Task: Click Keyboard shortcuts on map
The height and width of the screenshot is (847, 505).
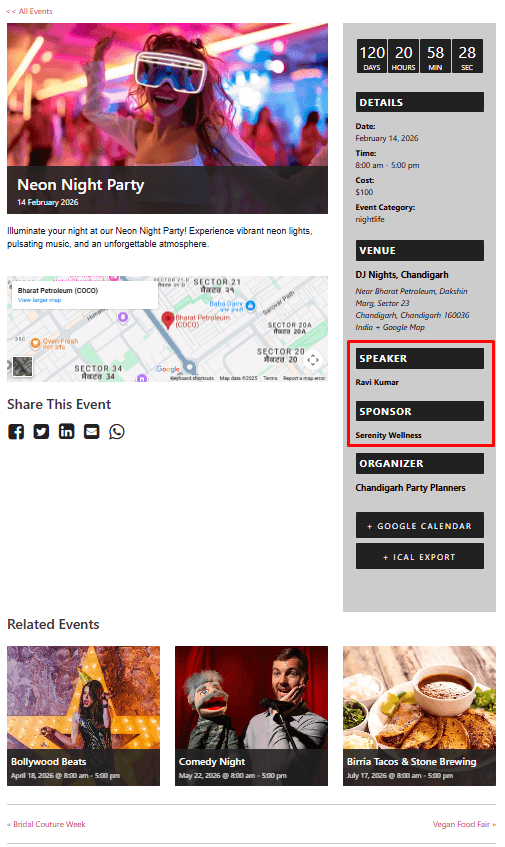Action: point(192,378)
